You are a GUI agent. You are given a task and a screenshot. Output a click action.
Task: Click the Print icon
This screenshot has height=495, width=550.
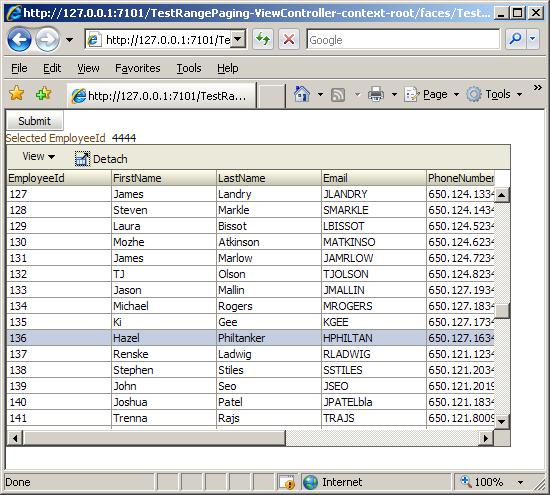point(376,94)
